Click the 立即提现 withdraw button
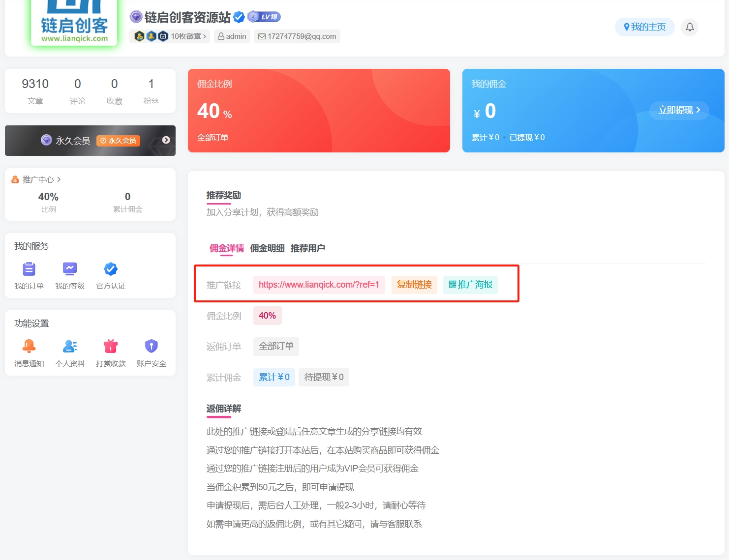This screenshot has width=729, height=560. pyautogui.click(x=679, y=110)
